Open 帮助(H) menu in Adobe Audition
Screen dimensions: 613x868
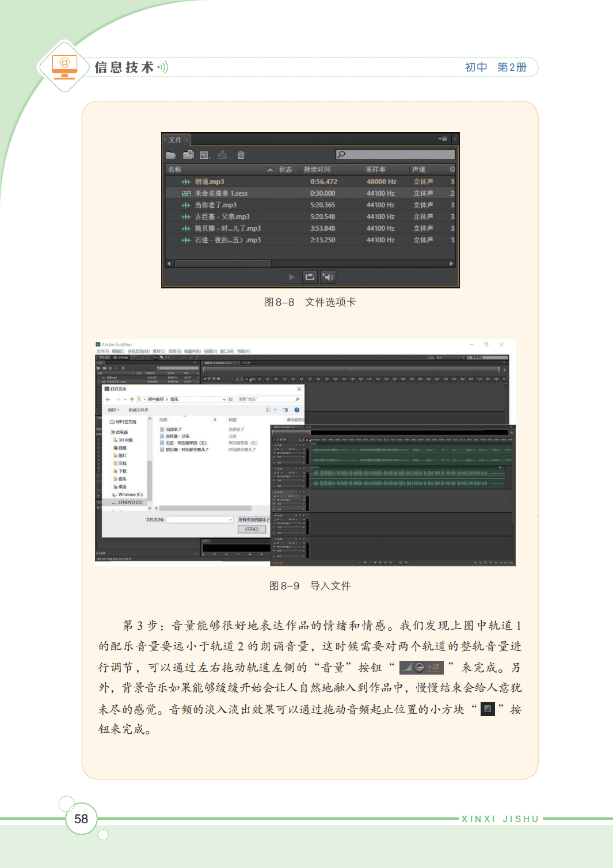[244, 351]
